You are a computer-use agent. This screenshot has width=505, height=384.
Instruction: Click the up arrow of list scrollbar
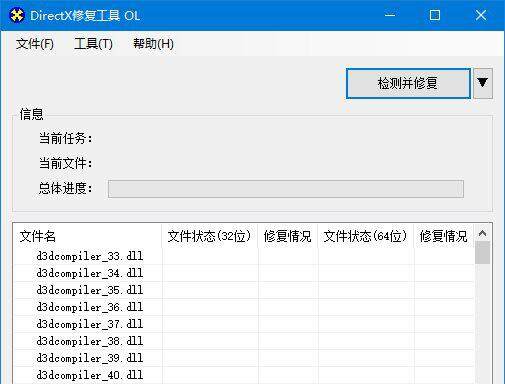pyautogui.click(x=482, y=233)
